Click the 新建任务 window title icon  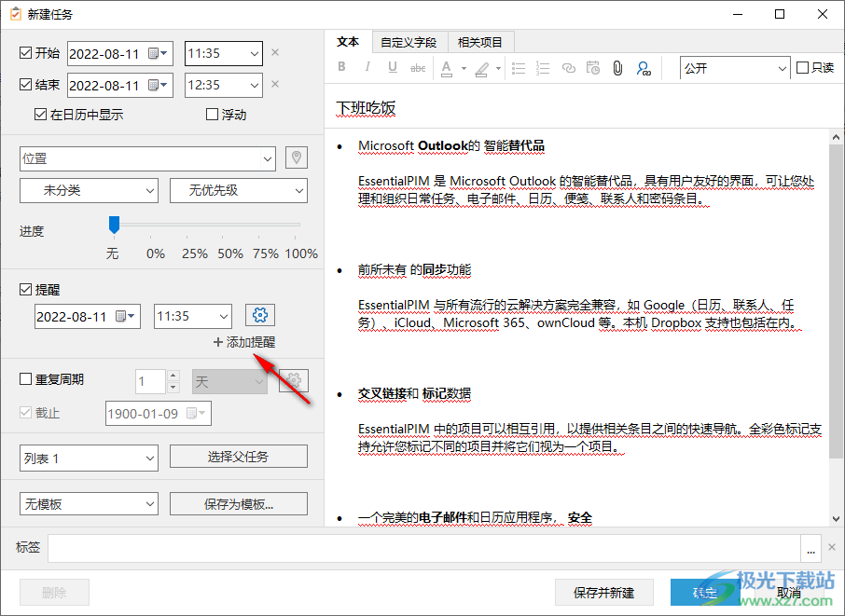point(16,14)
